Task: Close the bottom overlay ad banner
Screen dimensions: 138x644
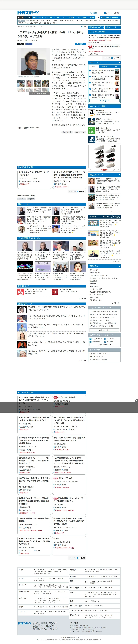Action: click(136, 401)
